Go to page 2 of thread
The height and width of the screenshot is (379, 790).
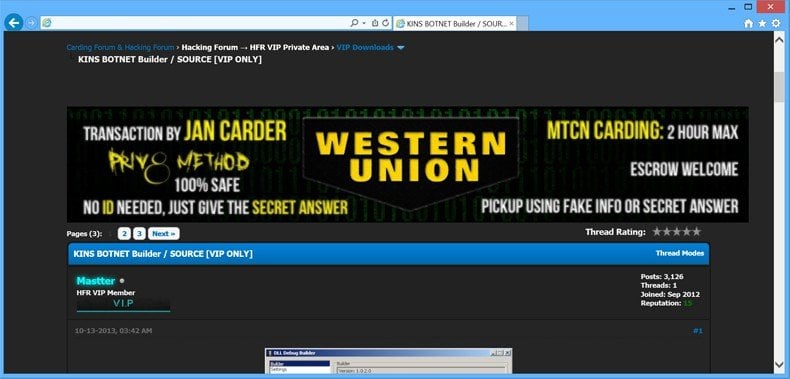coord(124,234)
